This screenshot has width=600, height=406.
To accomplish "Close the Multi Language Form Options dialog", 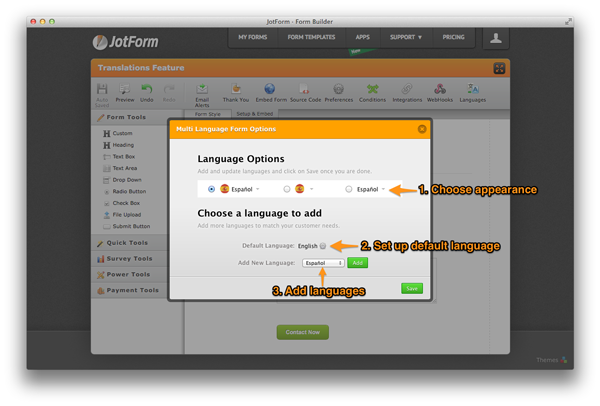I will (x=422, y=129).
